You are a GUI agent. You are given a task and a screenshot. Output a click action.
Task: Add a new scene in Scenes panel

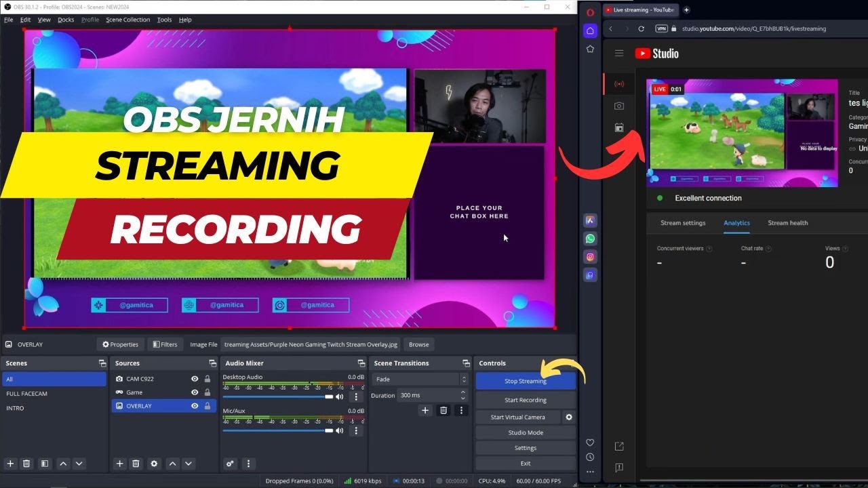click(x=10, y=464)
